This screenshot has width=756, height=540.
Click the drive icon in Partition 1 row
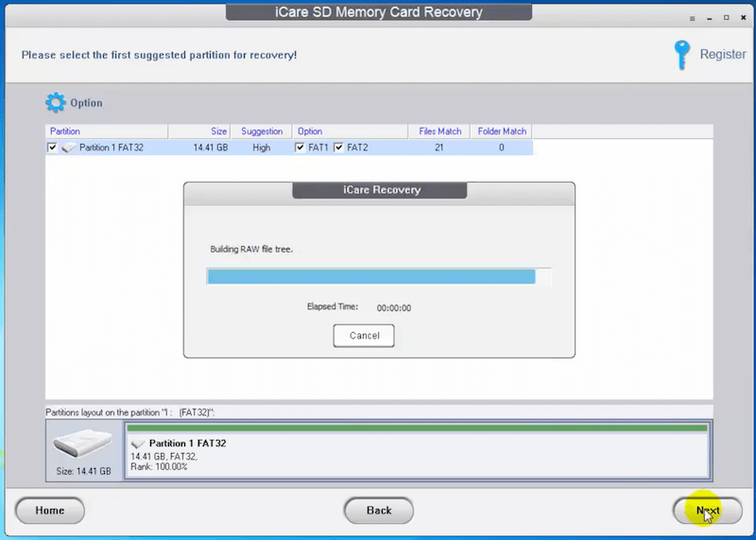point(68,148)
